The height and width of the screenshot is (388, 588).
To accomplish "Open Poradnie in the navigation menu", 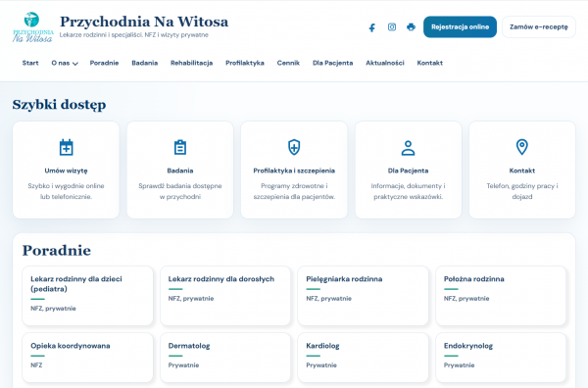I will coord(104,63).
